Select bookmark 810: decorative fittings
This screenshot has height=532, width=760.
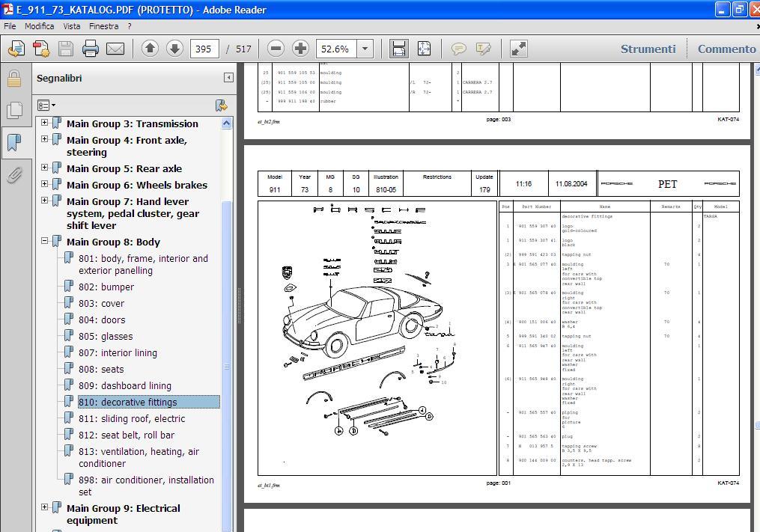click(149, 402)
